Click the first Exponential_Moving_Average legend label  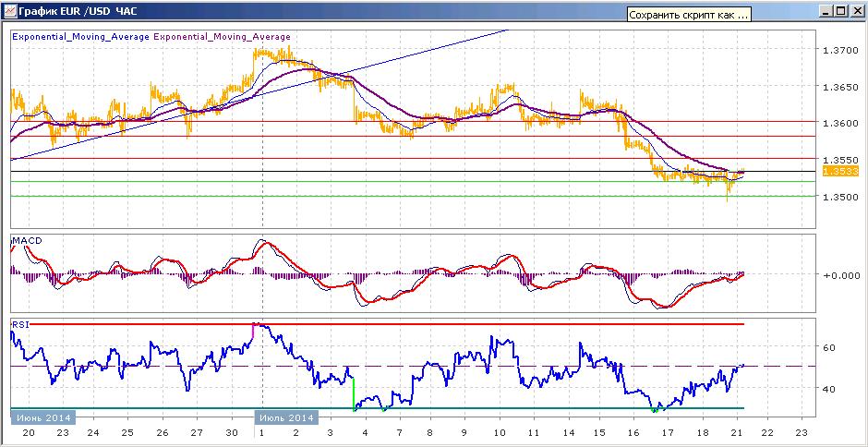80,37
